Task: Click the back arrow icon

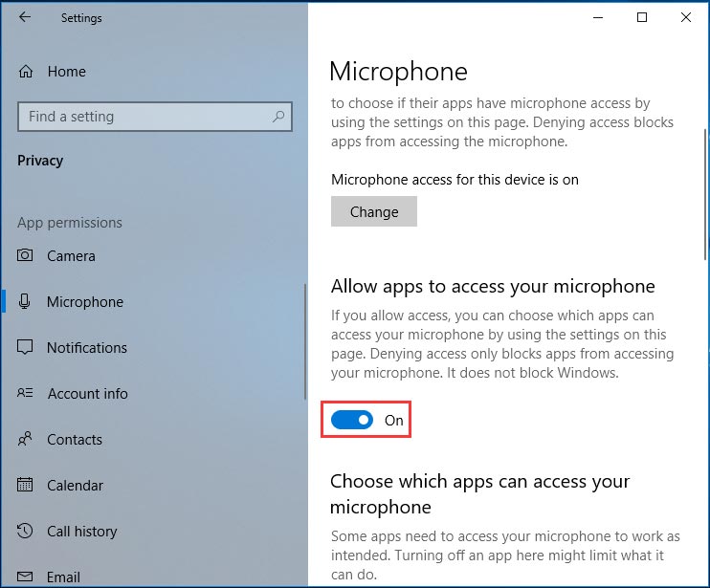Action: click(25, 17)
